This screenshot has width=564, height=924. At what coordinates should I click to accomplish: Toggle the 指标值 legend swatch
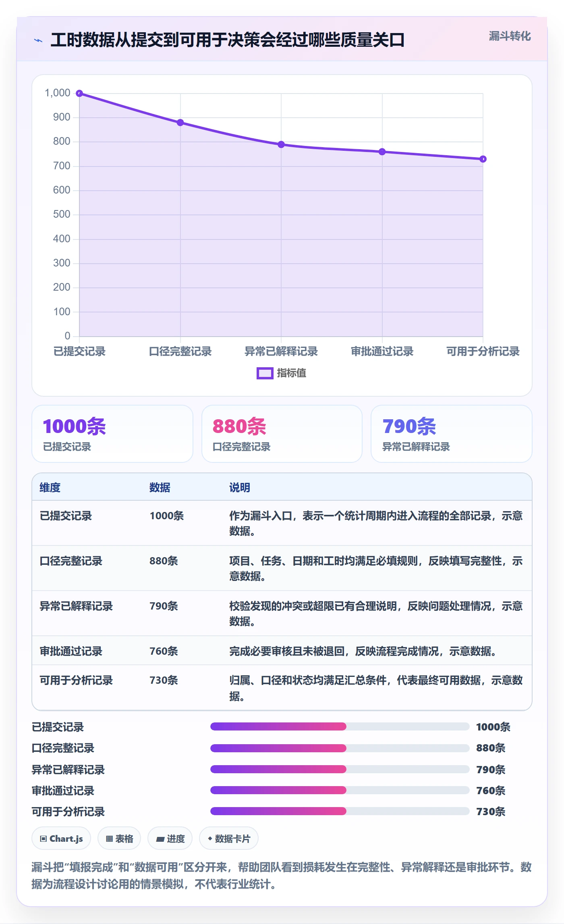[x=265, y=373]
